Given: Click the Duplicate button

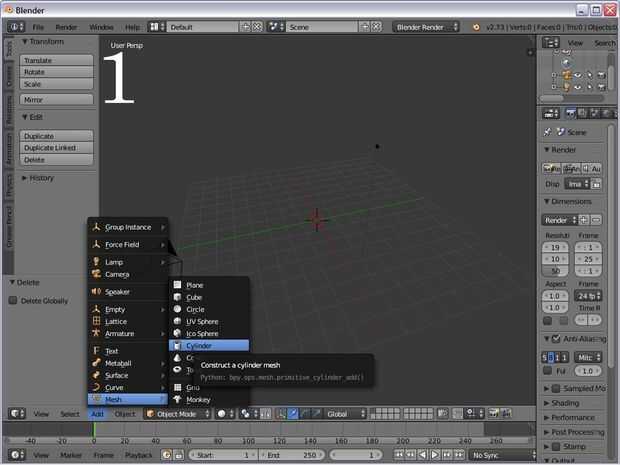Looking at the screenshot, I should pyautogui.click(x=57, y=136).
